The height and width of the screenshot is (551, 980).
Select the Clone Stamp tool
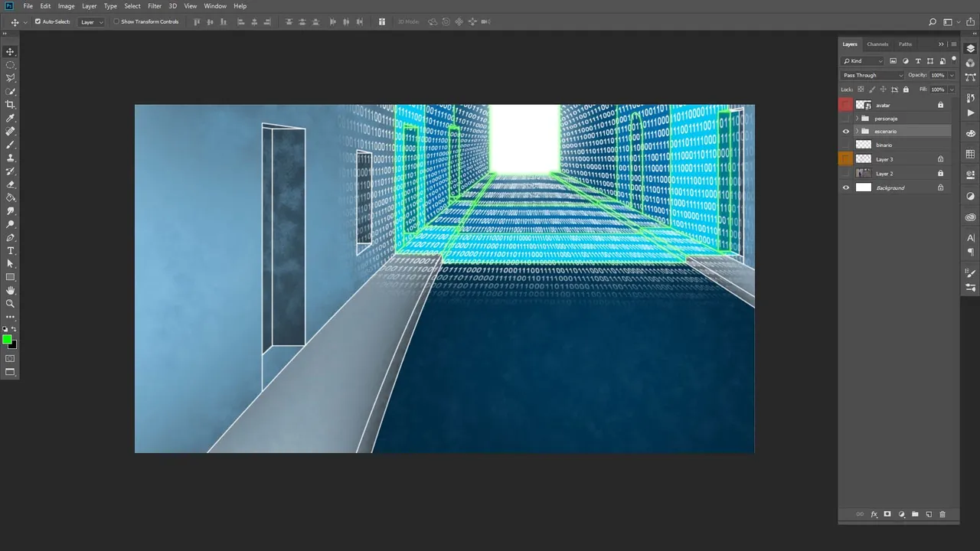(10, 158)
